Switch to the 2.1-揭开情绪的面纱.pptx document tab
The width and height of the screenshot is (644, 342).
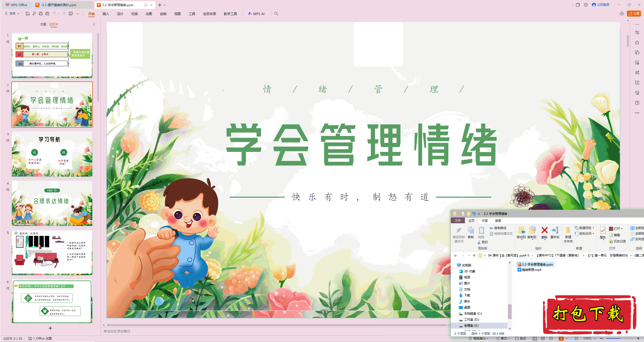pyautogui.click(x=63, y=5)
